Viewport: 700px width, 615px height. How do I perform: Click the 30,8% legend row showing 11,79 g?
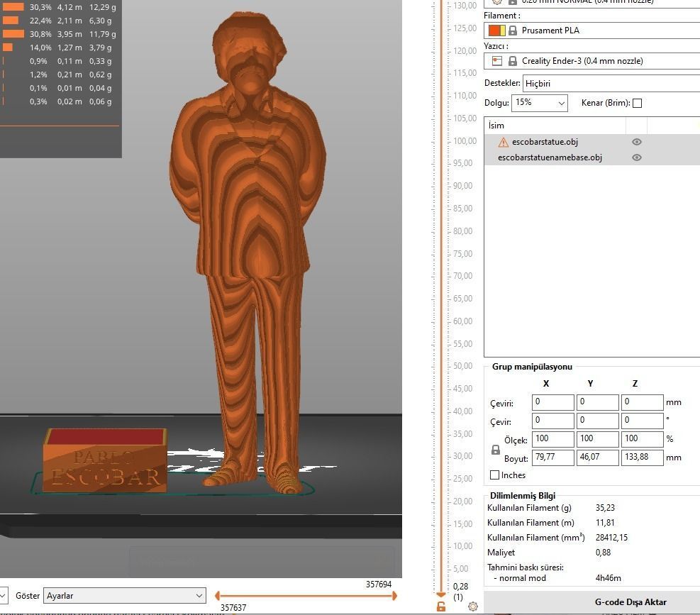click(60, 34)
